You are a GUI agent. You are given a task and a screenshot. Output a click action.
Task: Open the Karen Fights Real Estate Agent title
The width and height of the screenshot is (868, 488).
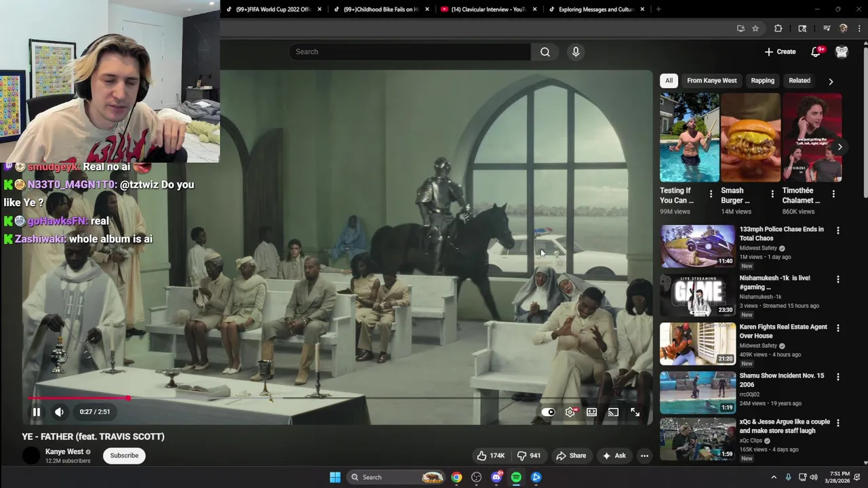tap(783, 331)
